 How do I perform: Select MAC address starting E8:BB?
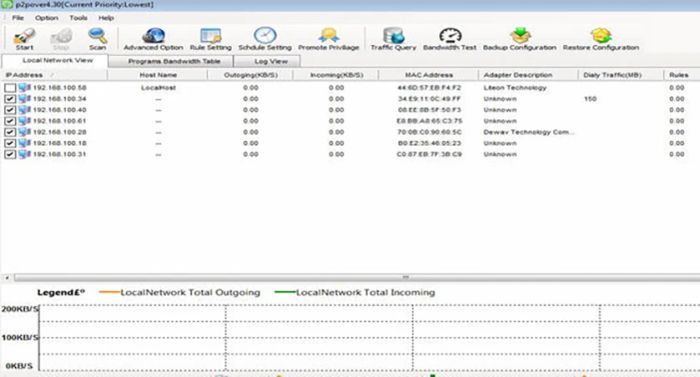pos(429,121)
